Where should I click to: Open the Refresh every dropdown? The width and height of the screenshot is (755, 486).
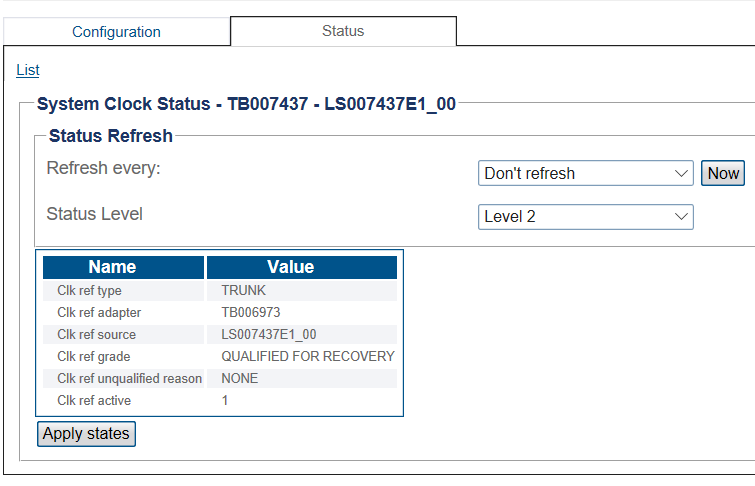pos(586,173)
